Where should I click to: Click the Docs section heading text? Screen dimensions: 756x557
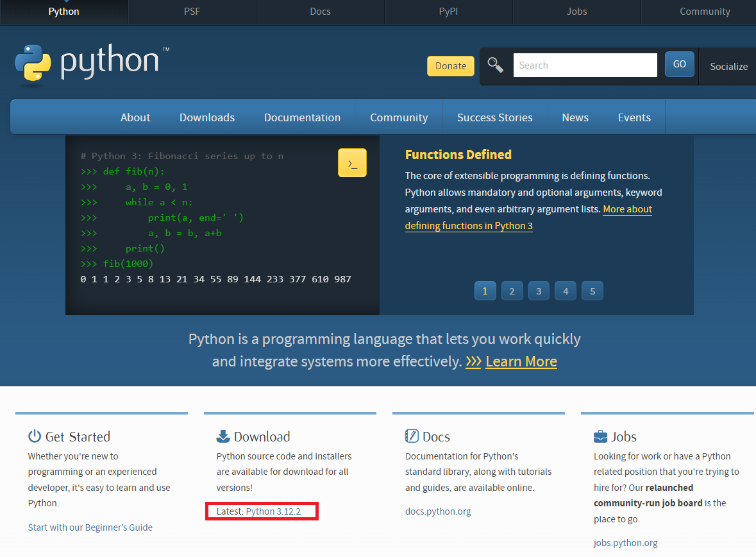coord(436,436)
